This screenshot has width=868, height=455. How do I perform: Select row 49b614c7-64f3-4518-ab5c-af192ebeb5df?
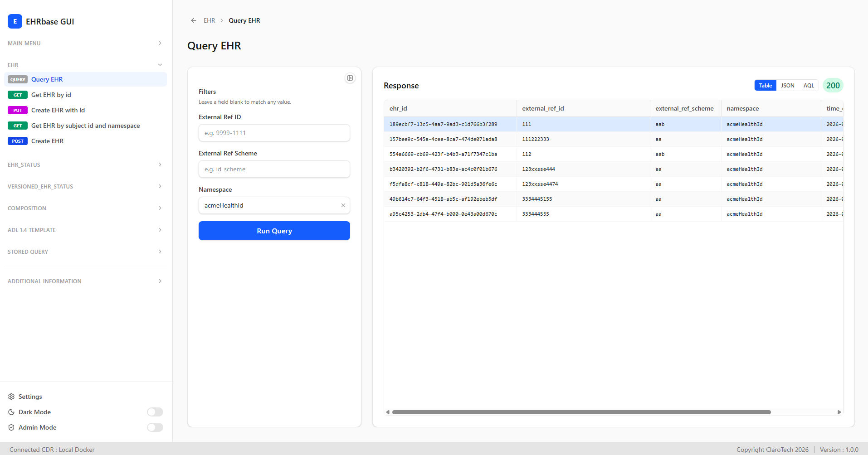click(x=614, y=199)
